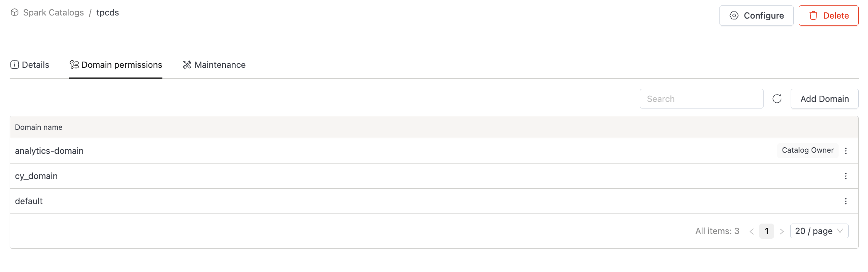Image resolution: width=868 pixels, height=272 pixels.
Task: Click the Catalog Owner badge
Action: coord(808,150)
